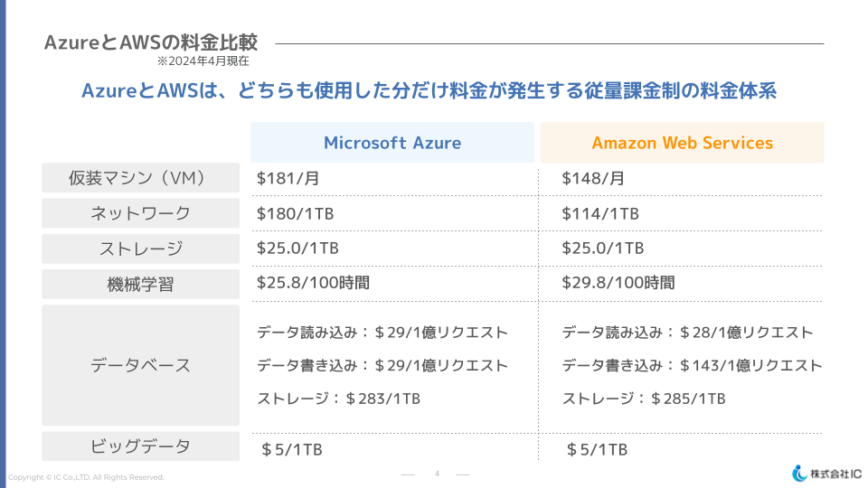Click the ※2024年4月現在 note text

[x=203, y=61]
